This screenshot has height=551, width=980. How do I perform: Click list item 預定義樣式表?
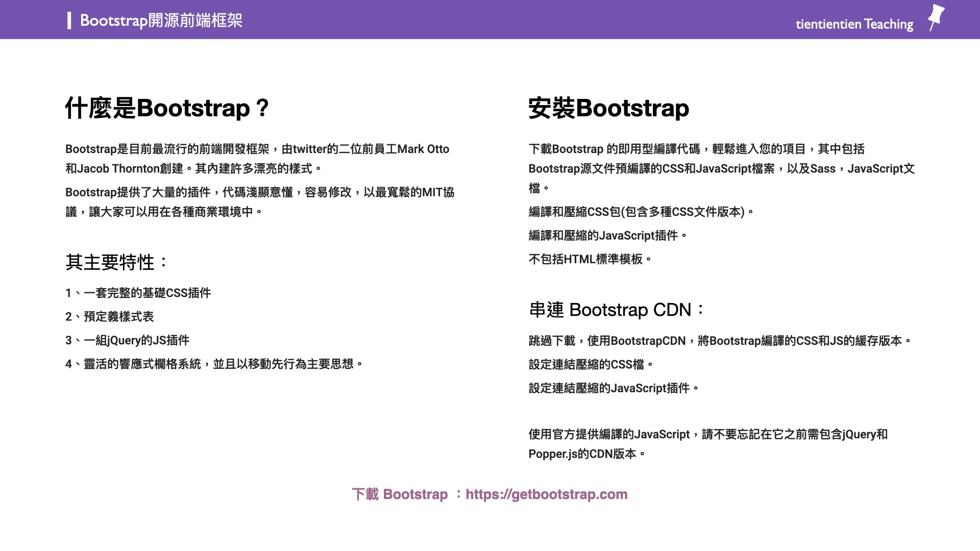point(111,317)
